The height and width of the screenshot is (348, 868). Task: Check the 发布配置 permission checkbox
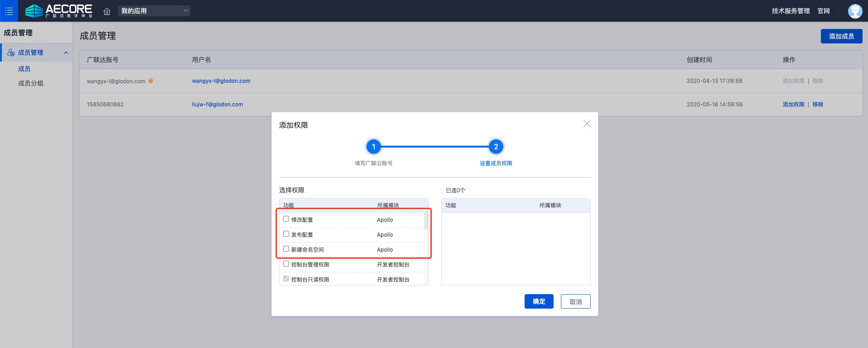[286, 234]
